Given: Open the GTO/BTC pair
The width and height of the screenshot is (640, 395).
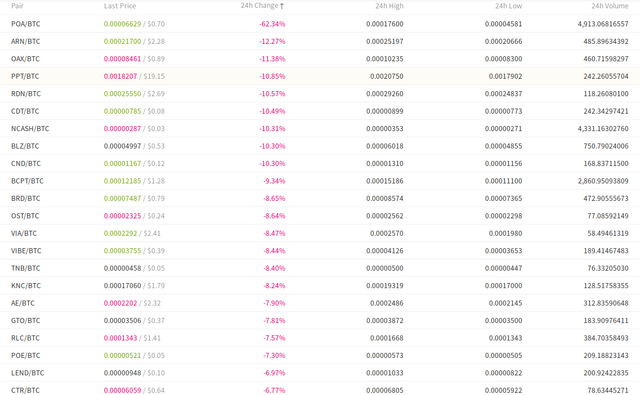Looking at the screenshot, I should pos(26,321).
